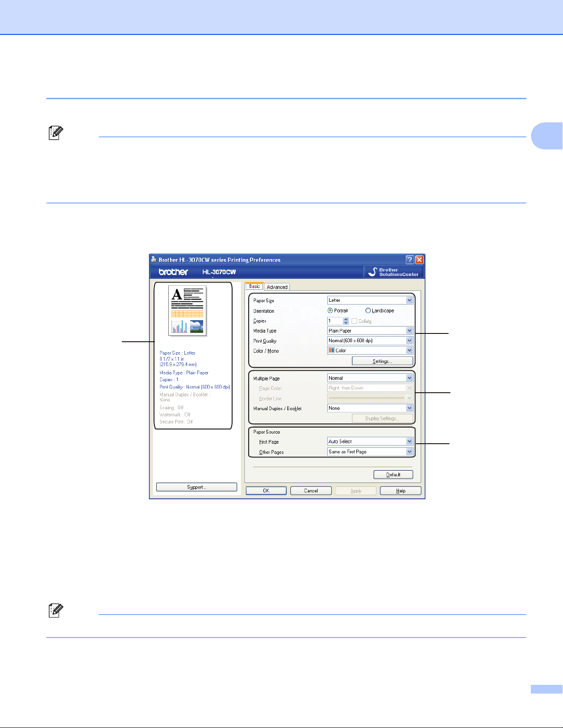Open the Manual Duplex / Booklet dropdown
This screenshot has width=563, height=728.
[370, 408]
